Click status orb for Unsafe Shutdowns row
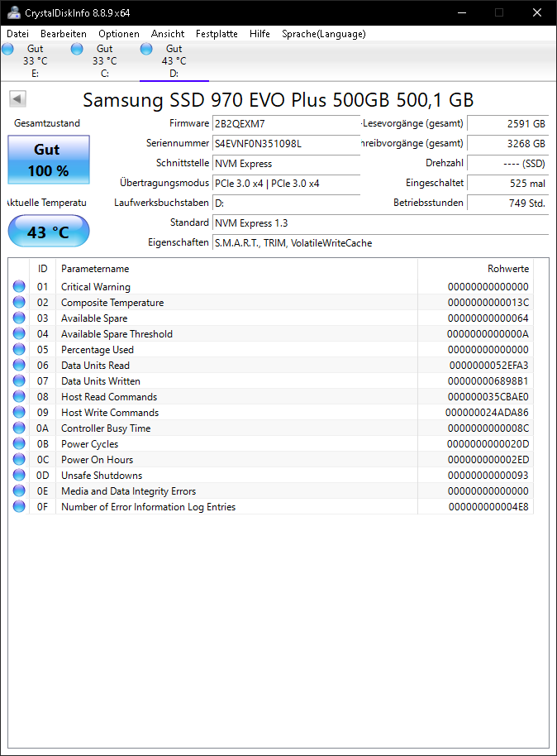This screenshot has width=557, height=756. (19, 475)
